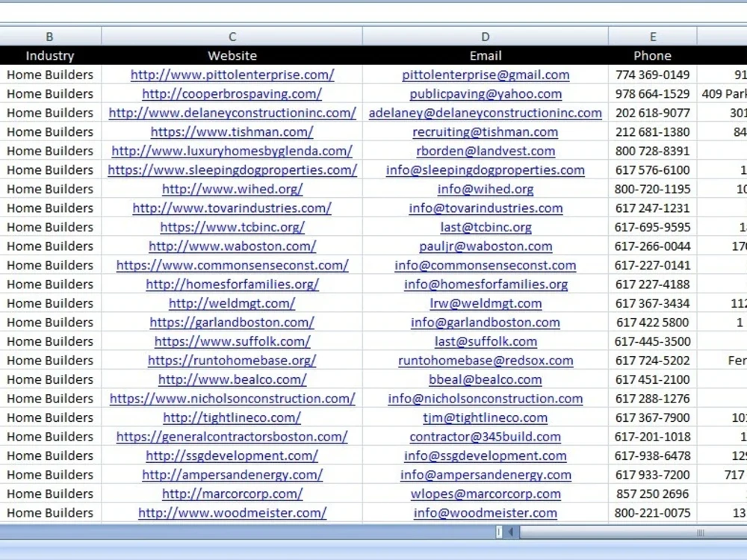Click email recruiting@tishman.com
Viewport: 747px width, 560px height.
pos(486,132)
